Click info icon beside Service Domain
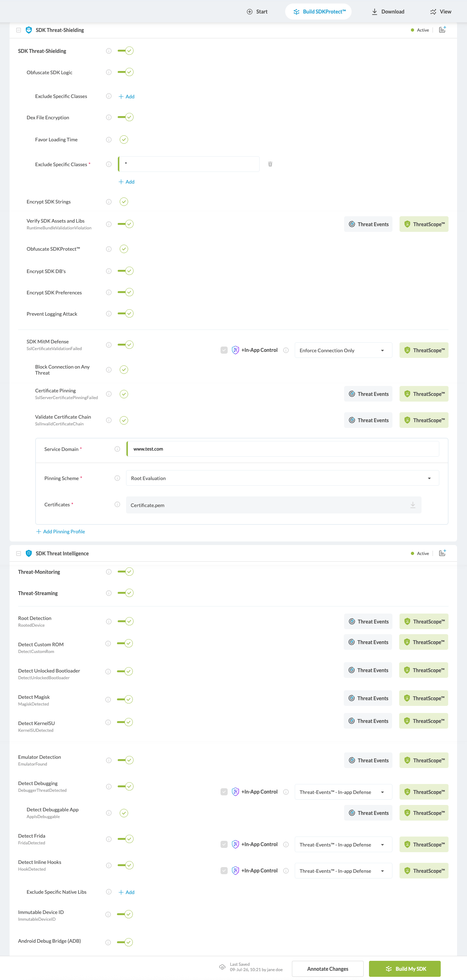The width and height of the screenshot is (467, 980). 117,449
